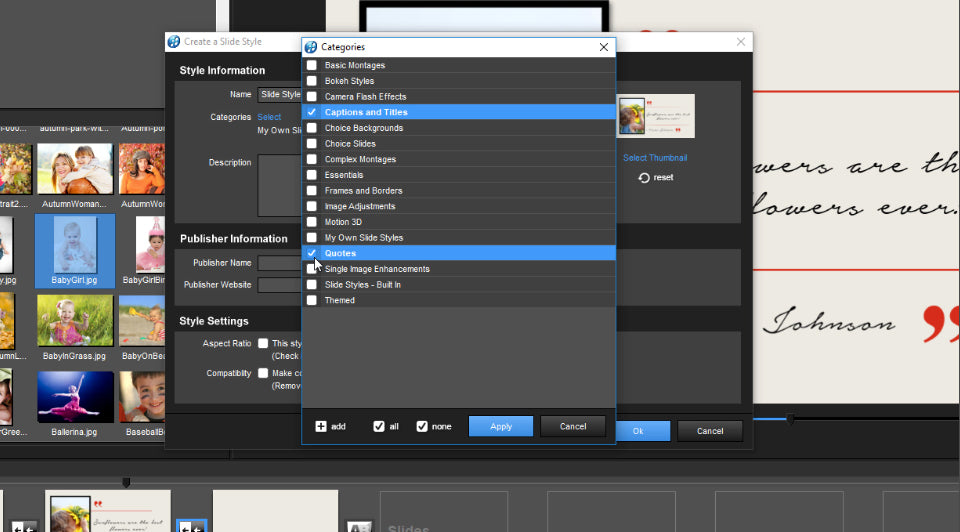This screenshot has height=532, width=960.
Task: Click the Categories dialog app icon
Action: (311, 47)
